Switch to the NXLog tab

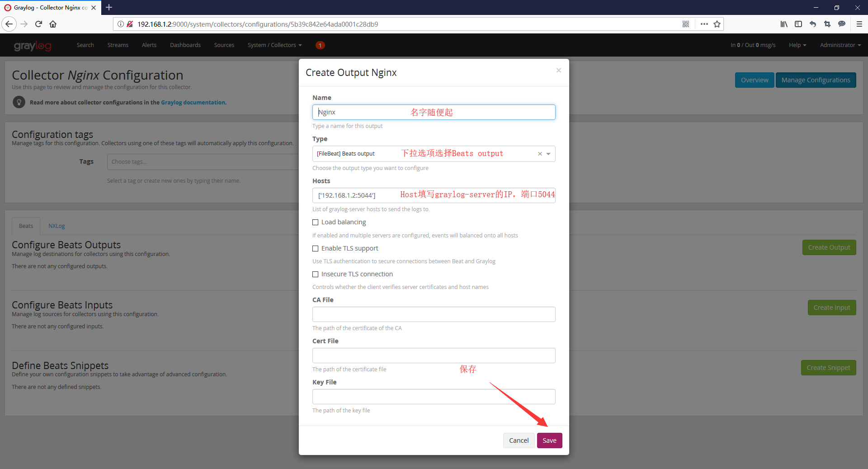click(57, 226)
